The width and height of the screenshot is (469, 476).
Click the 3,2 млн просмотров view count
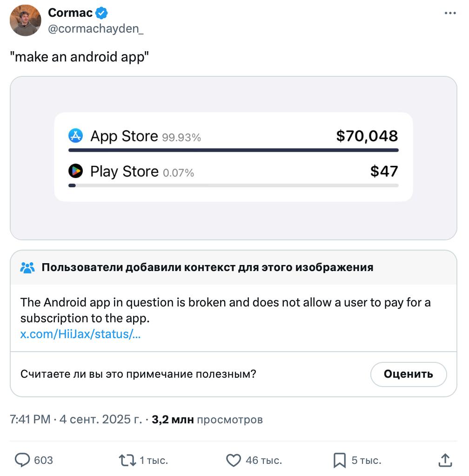(207, 420)
